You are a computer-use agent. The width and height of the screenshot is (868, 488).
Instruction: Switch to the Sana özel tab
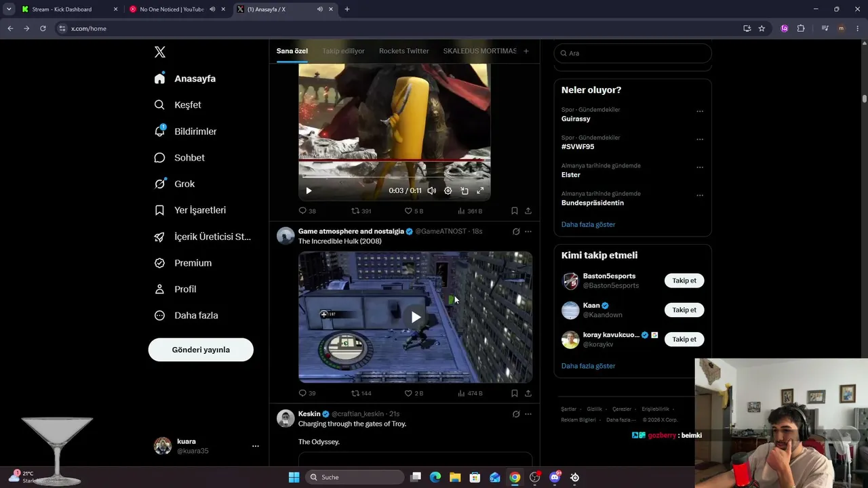[x=292, y=51]
